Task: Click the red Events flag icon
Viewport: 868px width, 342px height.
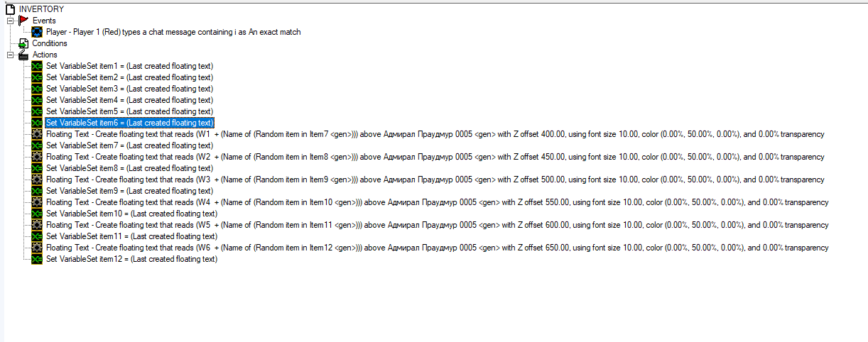Action: point(23,21)
